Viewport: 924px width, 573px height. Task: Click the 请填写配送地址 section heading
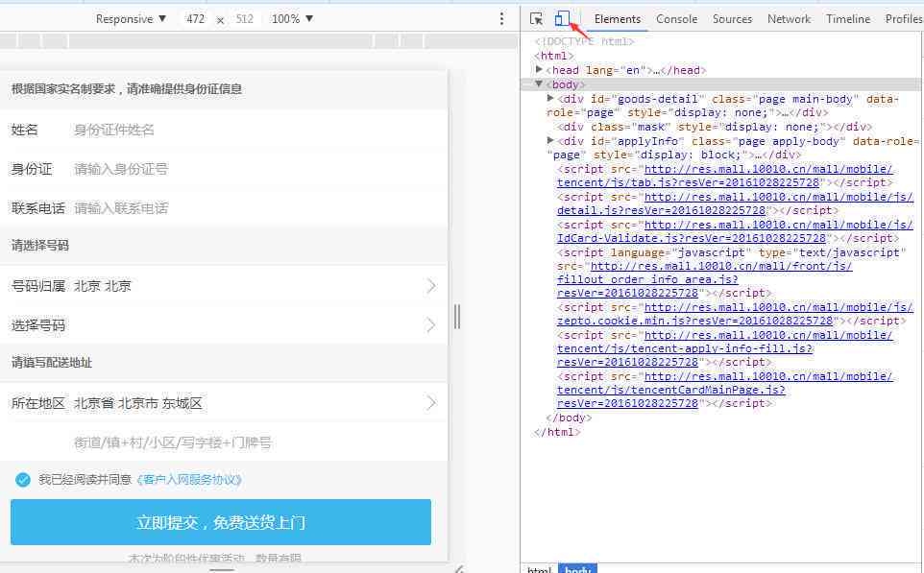(52, 362)
